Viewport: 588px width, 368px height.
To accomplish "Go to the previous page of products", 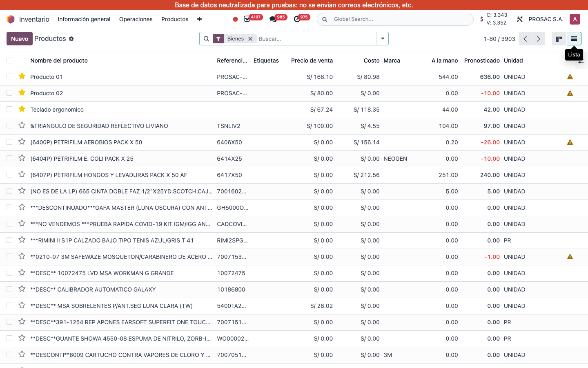I will 525,39.
